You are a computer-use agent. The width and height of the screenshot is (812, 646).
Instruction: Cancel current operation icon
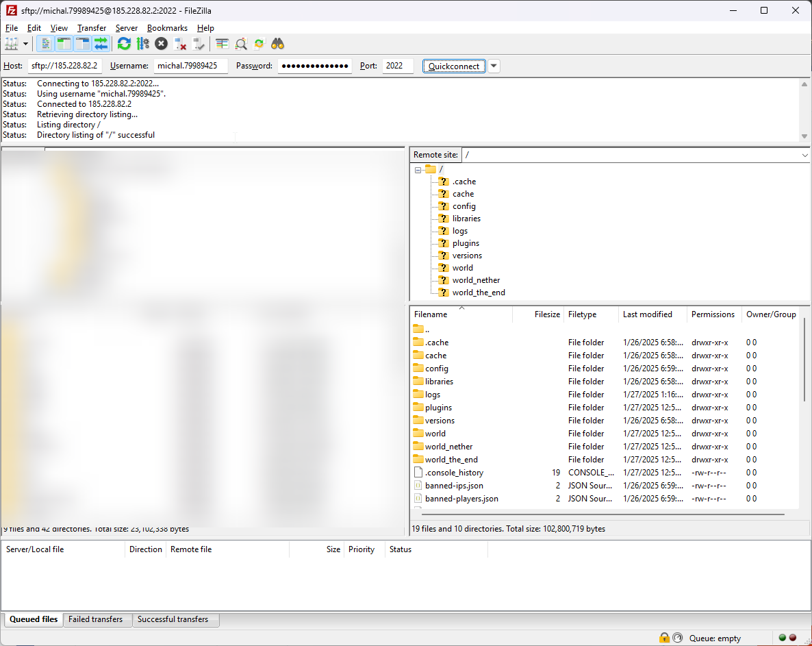click(x=161, y=44)
